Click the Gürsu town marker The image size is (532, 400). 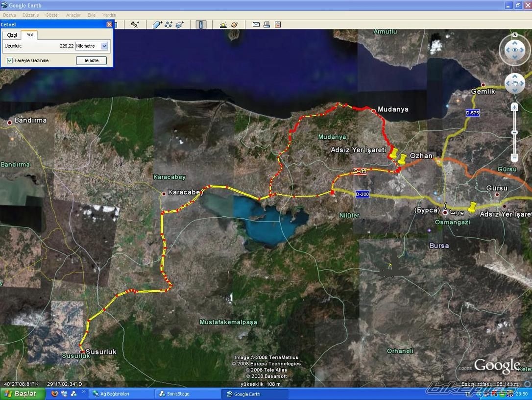click(x=497, y=195)
